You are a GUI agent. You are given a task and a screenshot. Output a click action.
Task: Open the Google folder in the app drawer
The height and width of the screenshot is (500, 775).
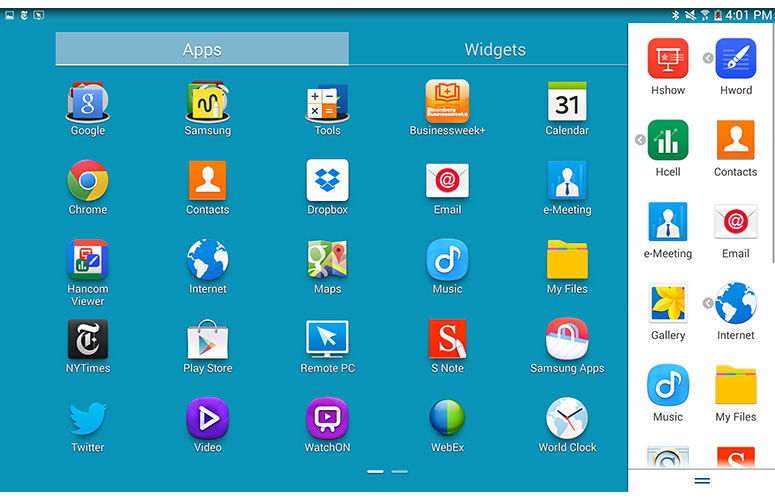[x=87, y=102]
